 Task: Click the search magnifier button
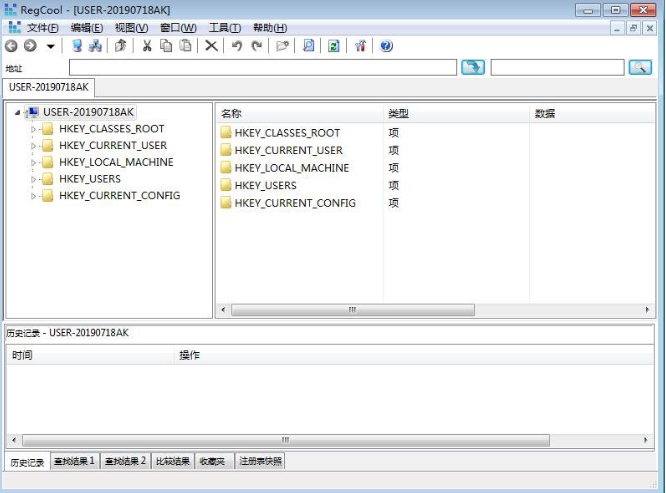point(640,68)
